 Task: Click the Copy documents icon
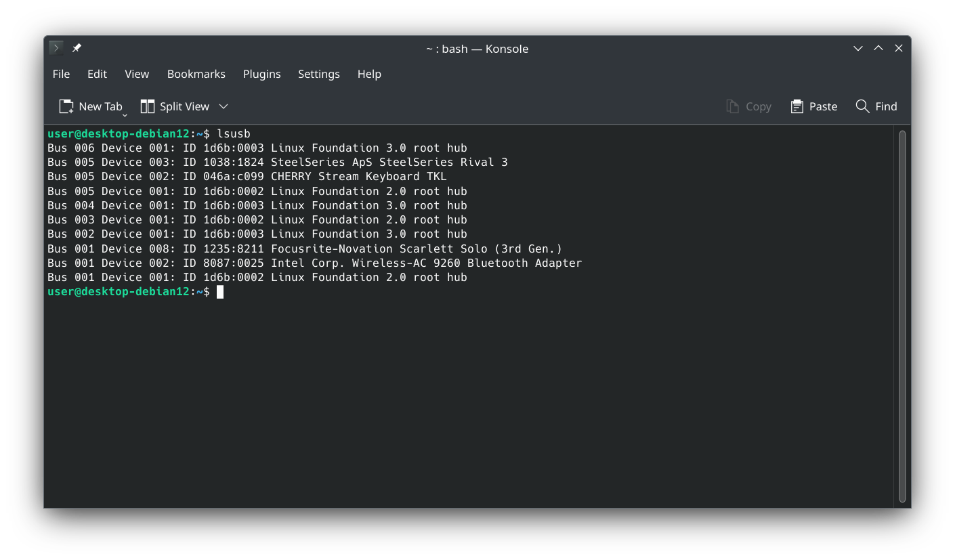pos(732,106)
